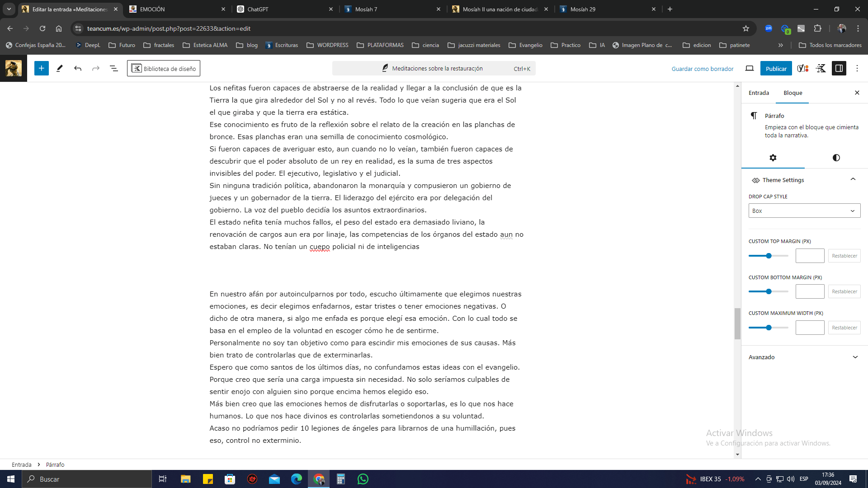Open WhatsApp from the taskbar
This screenshot has height=488, width=868.
pos(363,479)
